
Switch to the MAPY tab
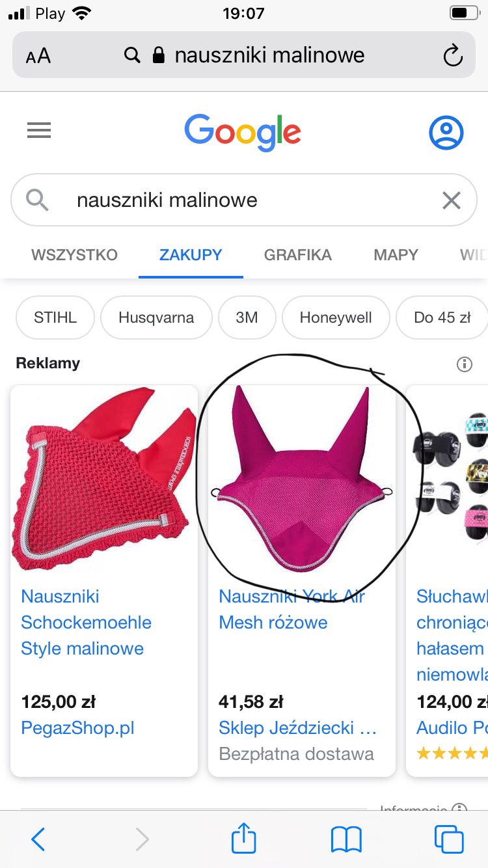[x=396, y=255]
